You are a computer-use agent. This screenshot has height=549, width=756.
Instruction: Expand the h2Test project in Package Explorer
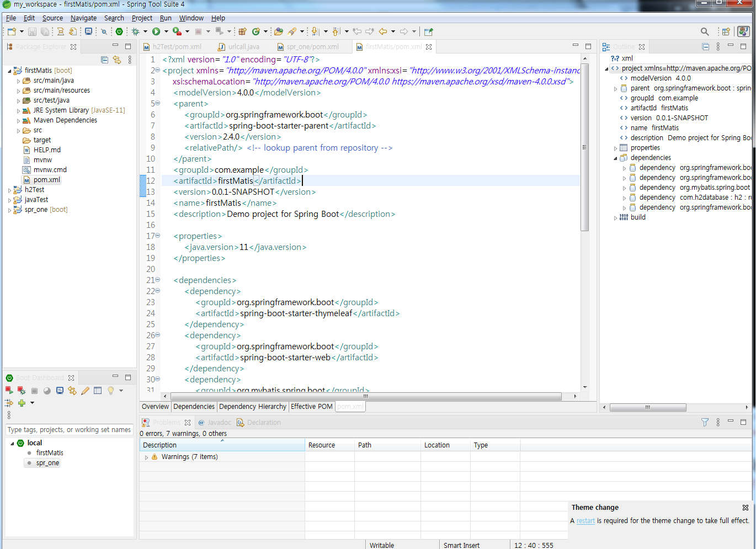[x=9, y=190]
